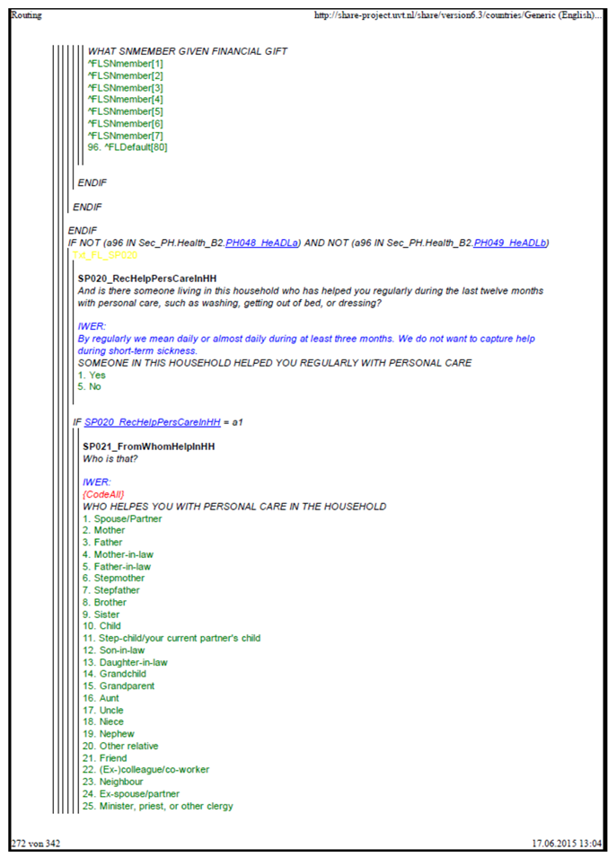Select option '21. Friend'
The image size is (616, 858).
click(x=104, y=758)
